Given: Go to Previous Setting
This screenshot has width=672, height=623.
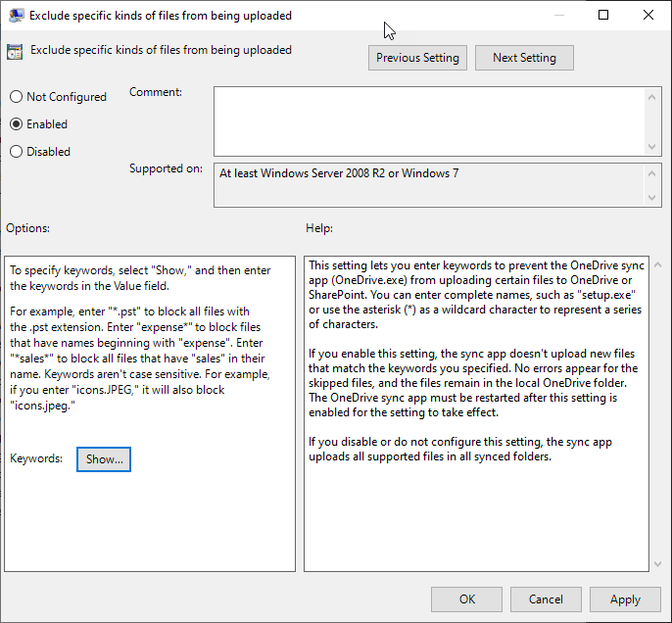Looking at the screenshot, I should point(417,58).
